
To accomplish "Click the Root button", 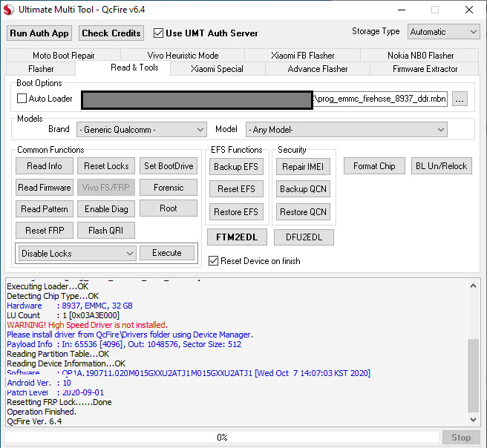I will (x=169, y=208).
